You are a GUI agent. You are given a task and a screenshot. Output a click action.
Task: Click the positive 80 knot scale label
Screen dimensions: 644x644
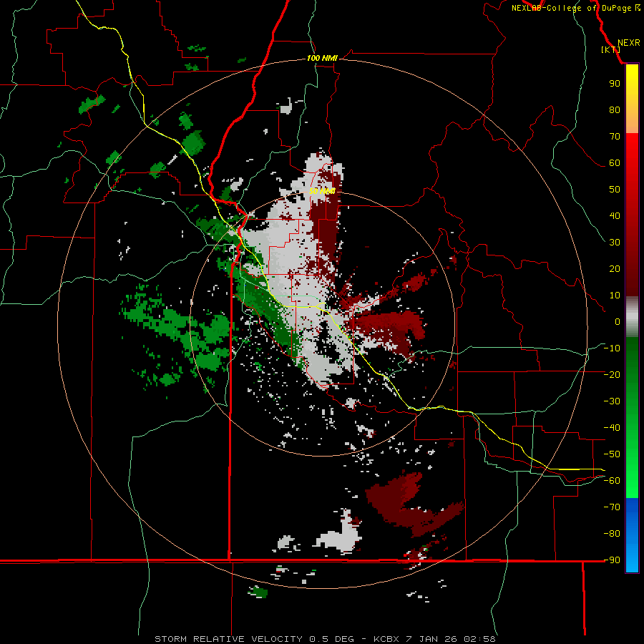click(x=615, y=110)
